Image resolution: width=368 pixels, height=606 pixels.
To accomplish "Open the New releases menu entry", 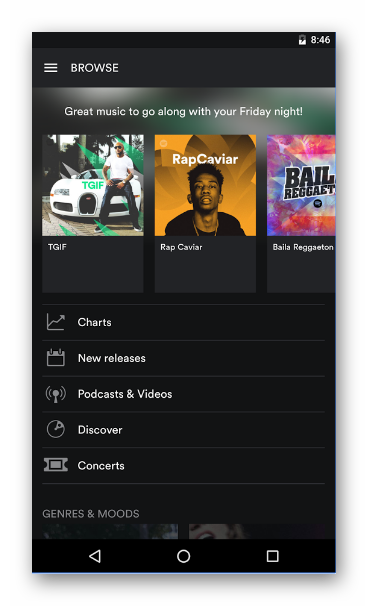I will 184,358.
